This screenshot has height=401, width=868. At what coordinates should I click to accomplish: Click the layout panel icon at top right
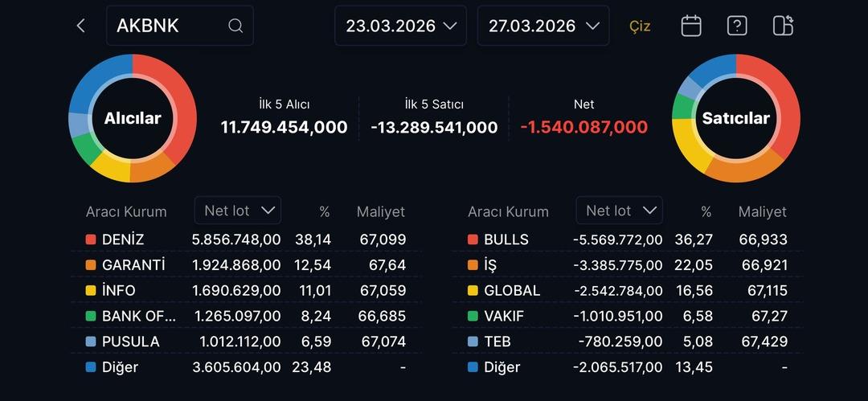[x=783, y=26]
